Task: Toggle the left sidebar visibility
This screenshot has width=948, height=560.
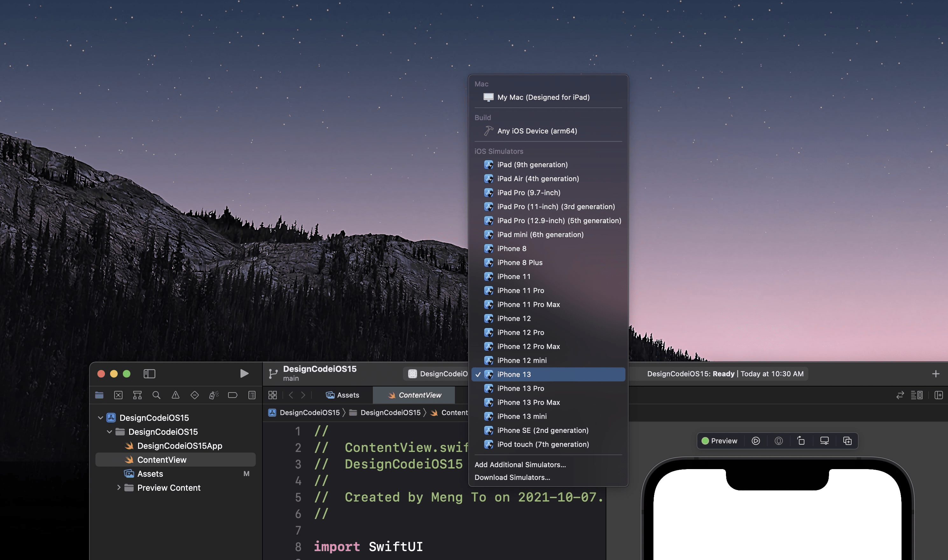Action: pyautogui.click(x=150, y=373)
